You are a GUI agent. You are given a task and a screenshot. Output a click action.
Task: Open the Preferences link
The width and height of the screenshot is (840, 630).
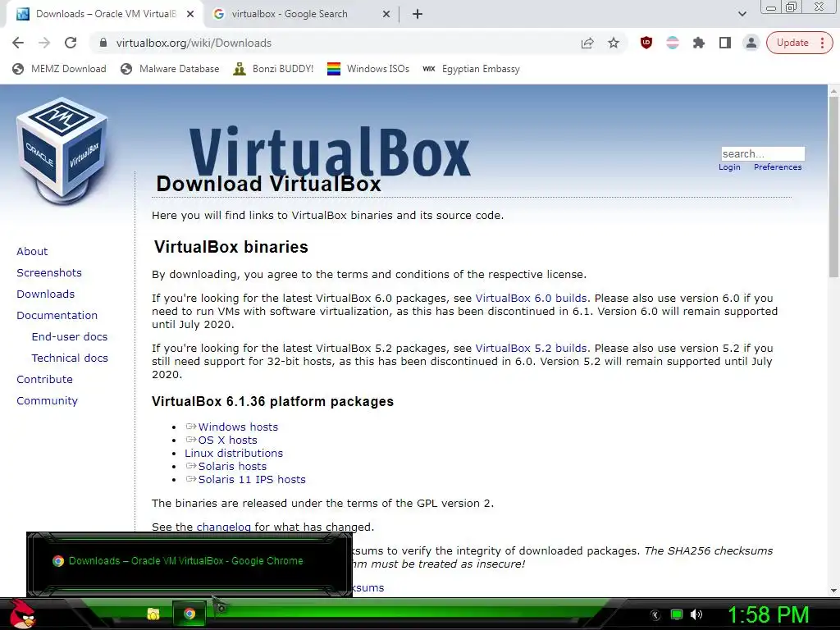coord(778,167)
